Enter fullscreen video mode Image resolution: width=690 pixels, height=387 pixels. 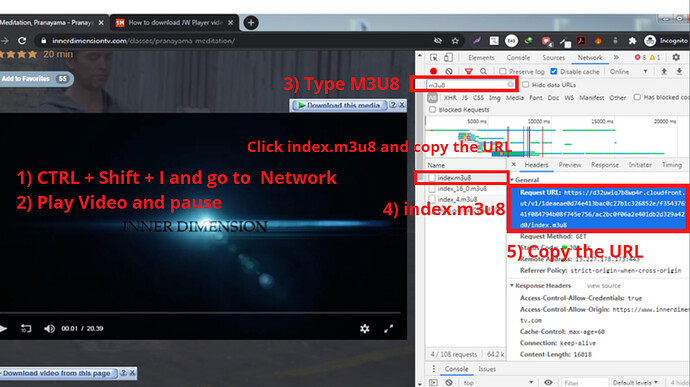(x=388, y=328)
